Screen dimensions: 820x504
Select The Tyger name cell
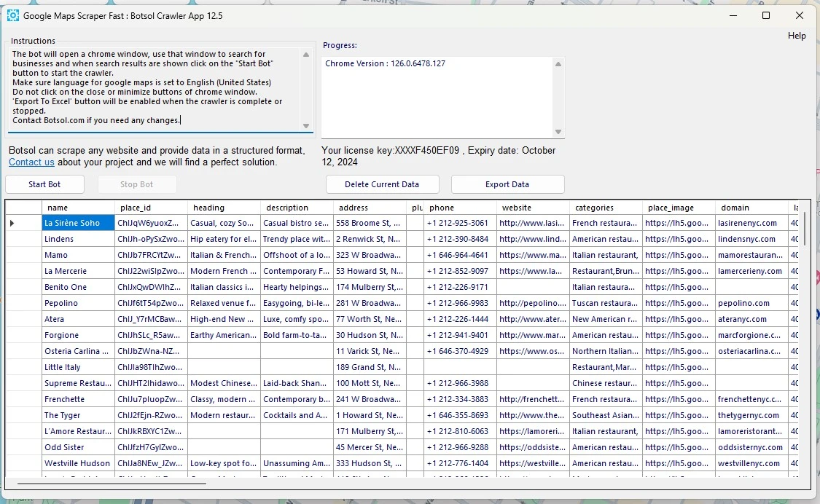(x=78, y=415)
